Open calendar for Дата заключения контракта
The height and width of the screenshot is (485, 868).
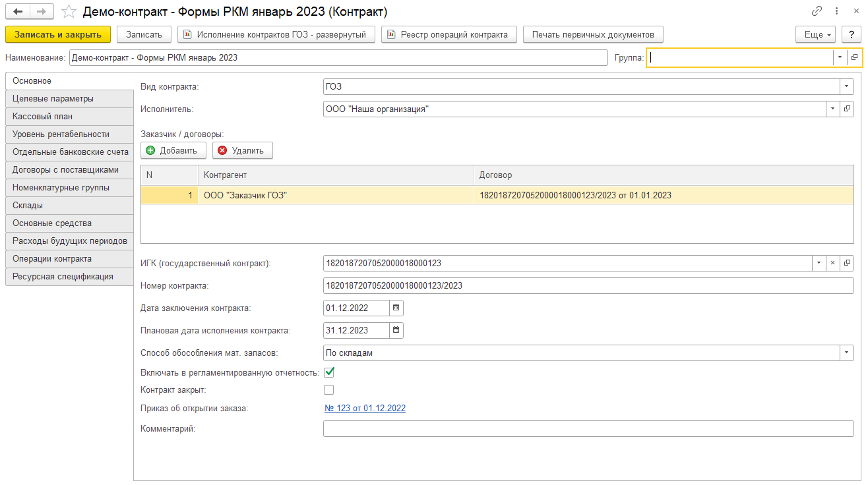(396, 308)
